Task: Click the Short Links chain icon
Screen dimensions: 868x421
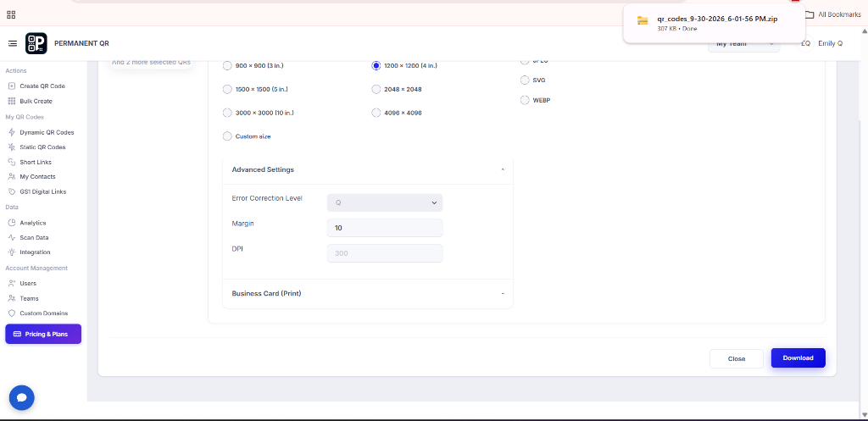Action: (x=12, y=162)
